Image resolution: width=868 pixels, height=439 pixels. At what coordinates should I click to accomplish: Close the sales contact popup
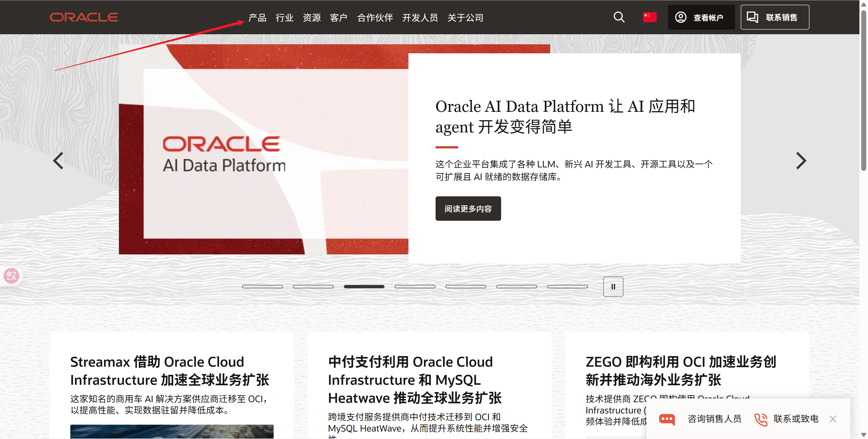pyautogui.click(x=833, y=419)
